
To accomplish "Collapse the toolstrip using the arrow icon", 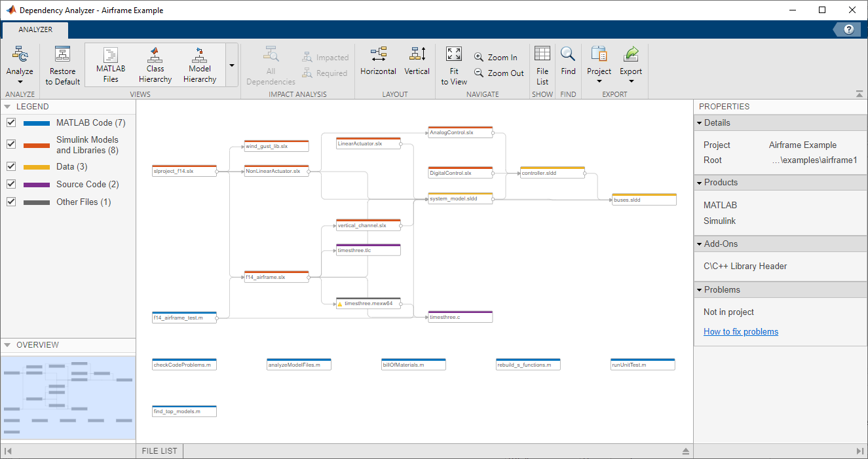I will (859, 94).
